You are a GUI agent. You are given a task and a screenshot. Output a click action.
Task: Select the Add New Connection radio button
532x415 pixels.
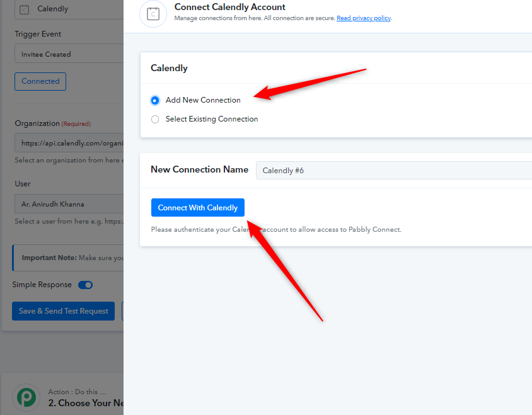pyautogui.click(x=154, y=100)
